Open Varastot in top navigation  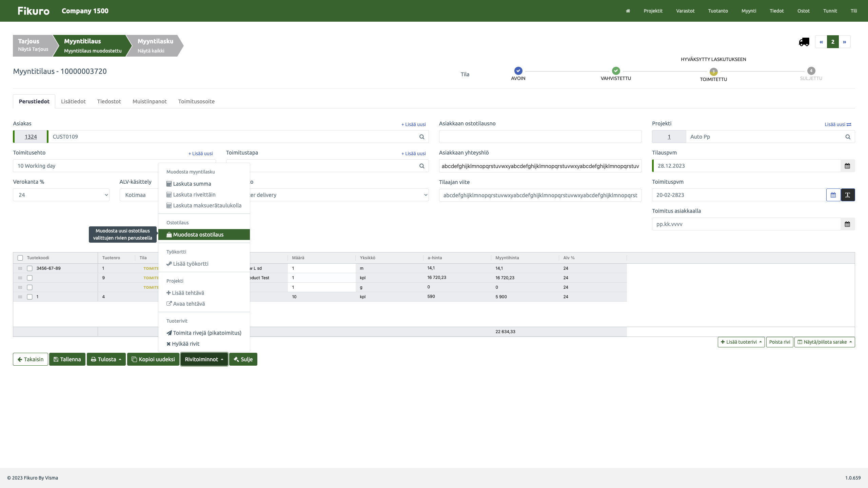click(x=685, y=11)
